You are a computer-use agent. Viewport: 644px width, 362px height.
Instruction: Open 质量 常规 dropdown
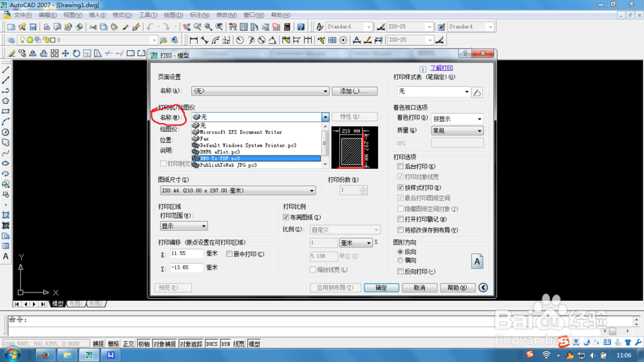click(x=457, y=131)
